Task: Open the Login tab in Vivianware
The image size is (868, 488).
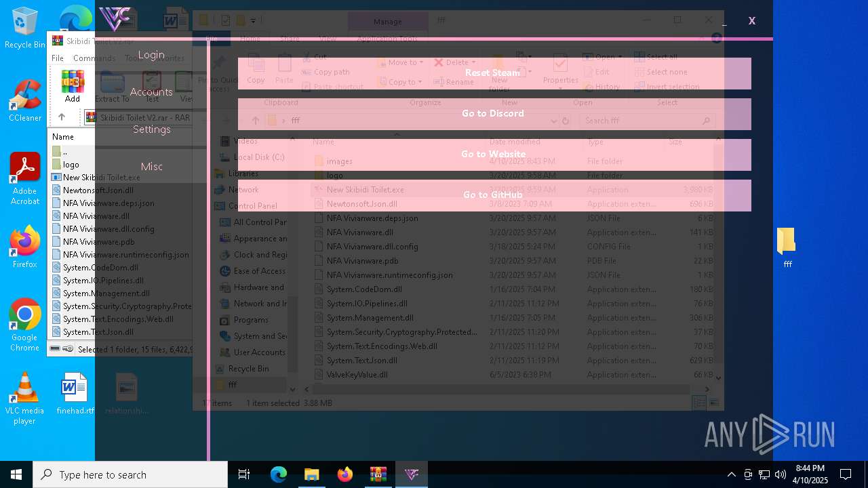Action: click(x=151, y=55)
